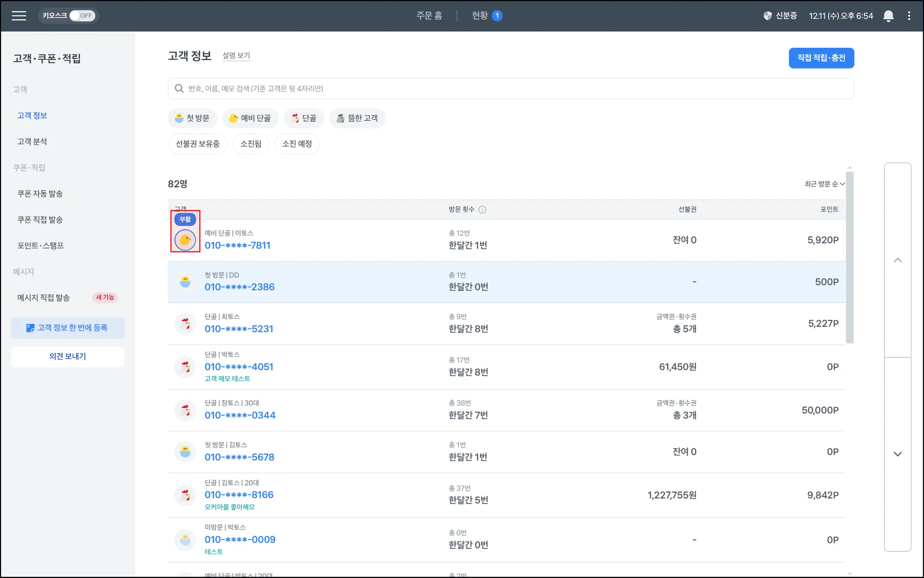The image size is (924, 578).
Task: Select the 뜸한 고객 filter chip
Action: tap(357, 118)
